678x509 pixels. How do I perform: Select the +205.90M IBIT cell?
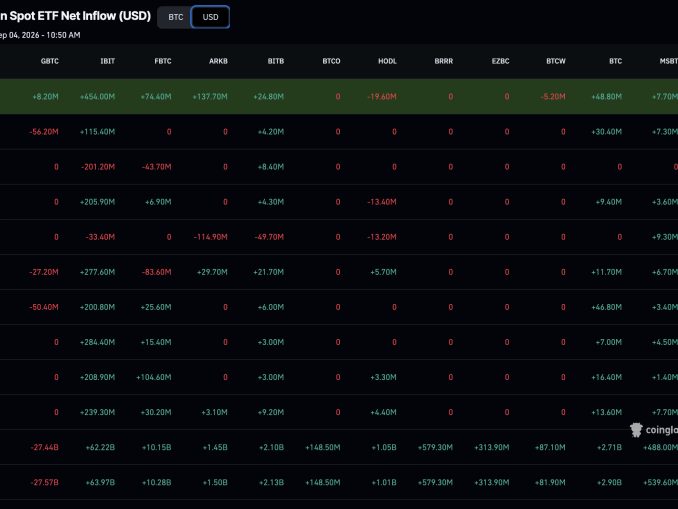coord(97,202)
